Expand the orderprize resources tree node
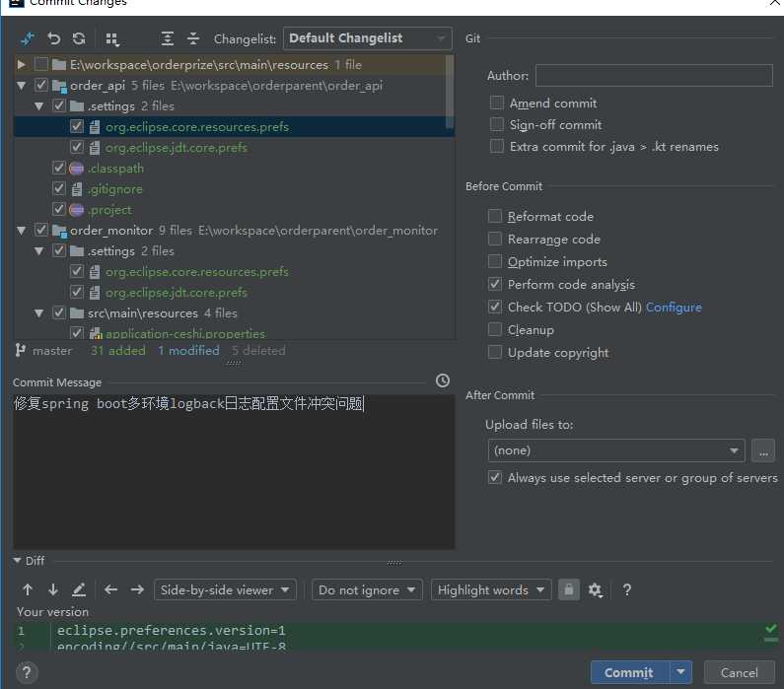This screenshot has height=689, width=784. [21, 64]
